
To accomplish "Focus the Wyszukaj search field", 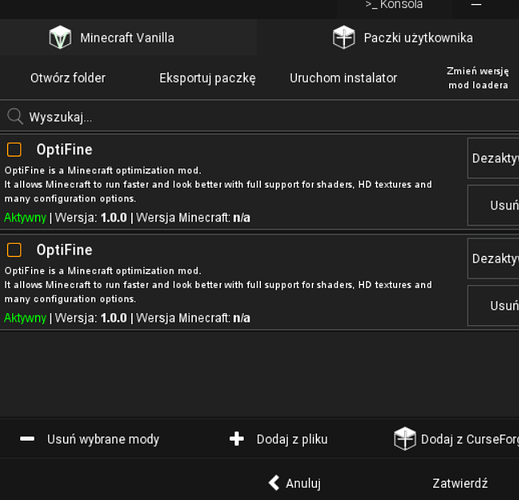I will tap(259, 117).
